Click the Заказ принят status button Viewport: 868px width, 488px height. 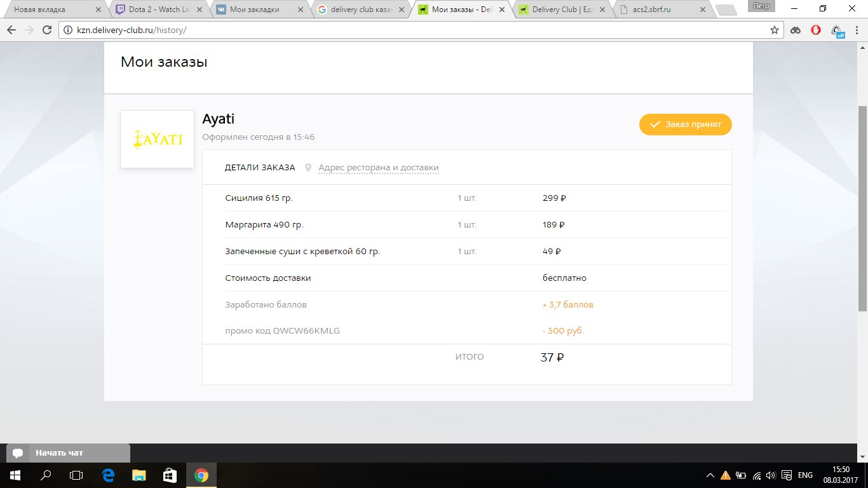[x=686, y=125]
